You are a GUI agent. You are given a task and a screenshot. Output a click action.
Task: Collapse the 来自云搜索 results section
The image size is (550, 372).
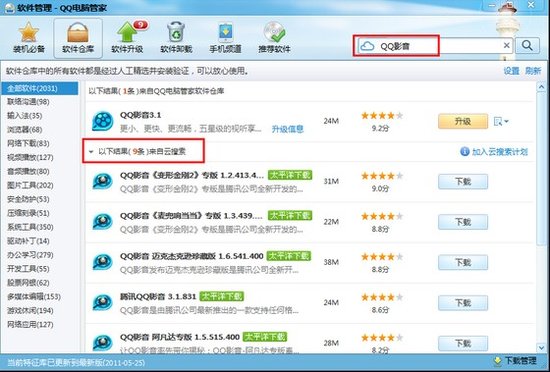[91, 152]
